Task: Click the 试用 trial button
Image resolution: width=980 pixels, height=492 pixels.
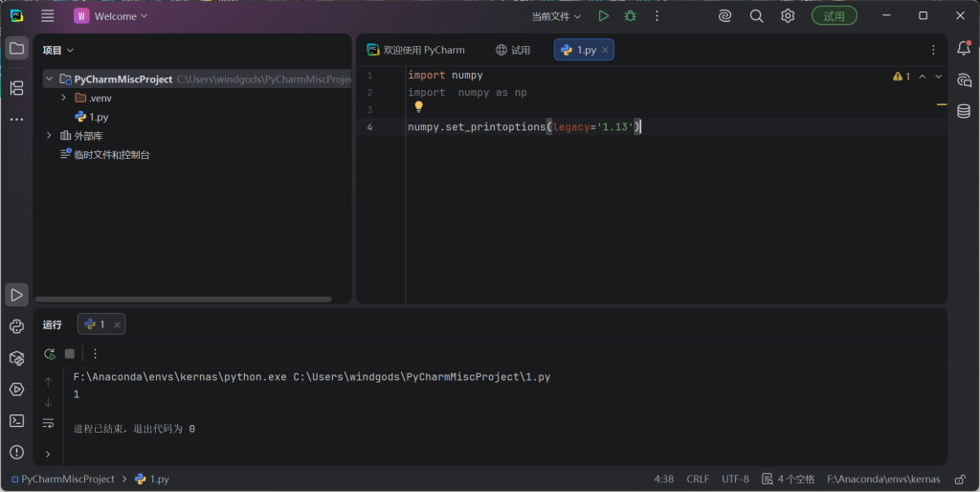Action: pyautogui.click(x=834, y=16)
